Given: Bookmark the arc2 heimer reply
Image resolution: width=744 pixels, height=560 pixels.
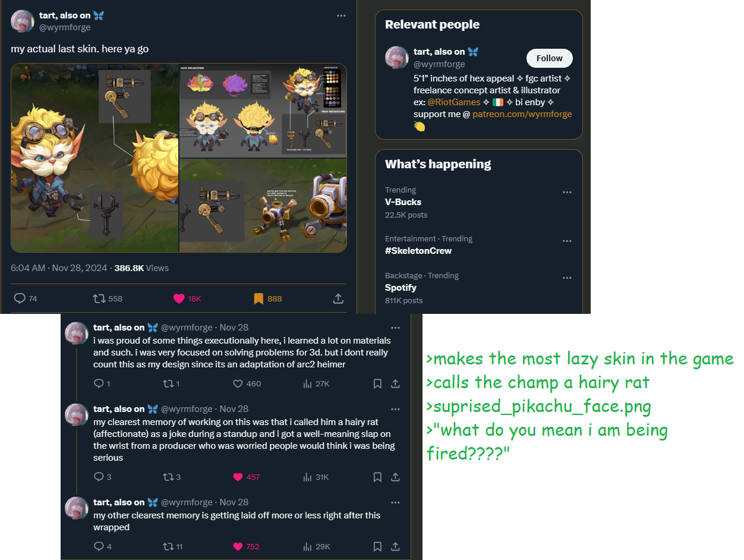Looking at the screenshot, I should (x=377, y=383).
